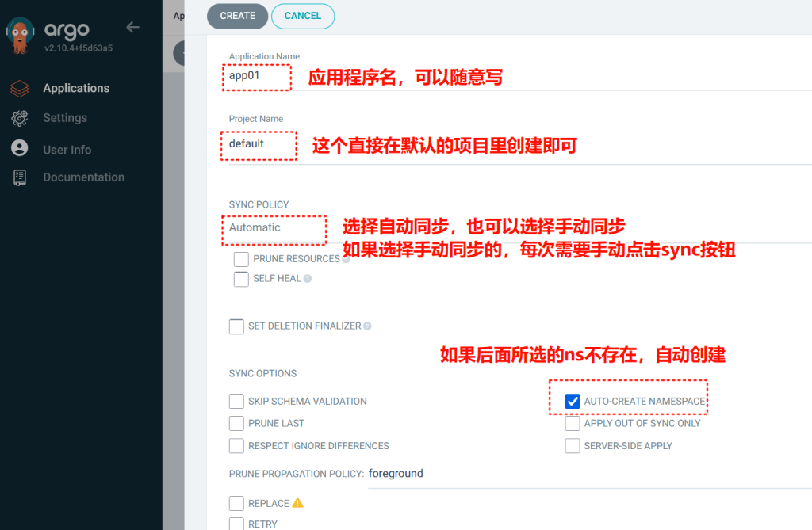The height and width of the screenshot is (530, 812).
Task: Click the Settings gears icon
Action: 20,118
